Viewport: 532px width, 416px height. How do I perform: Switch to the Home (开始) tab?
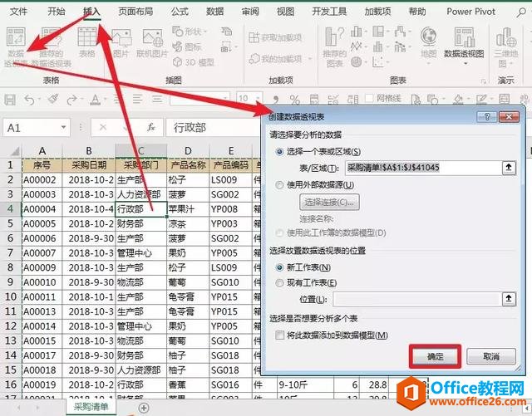tap(57, 12)
